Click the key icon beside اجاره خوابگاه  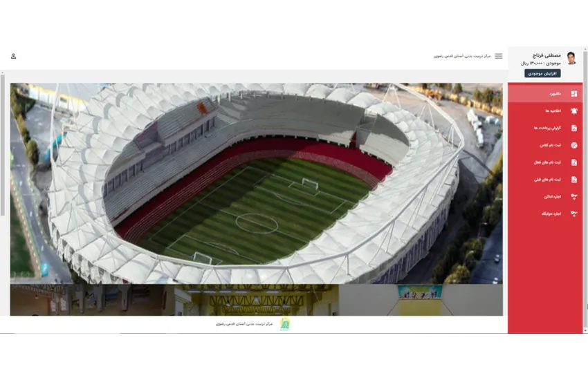point(573,213)
